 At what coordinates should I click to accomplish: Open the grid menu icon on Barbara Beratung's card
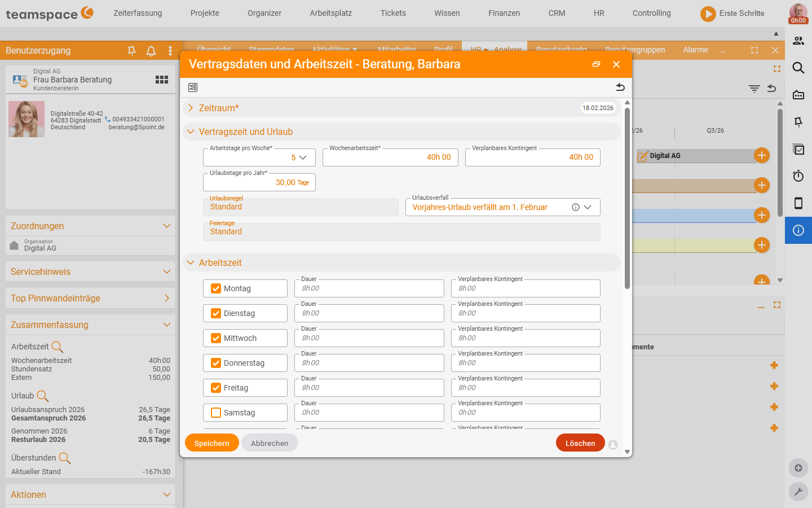coord(162,80)
